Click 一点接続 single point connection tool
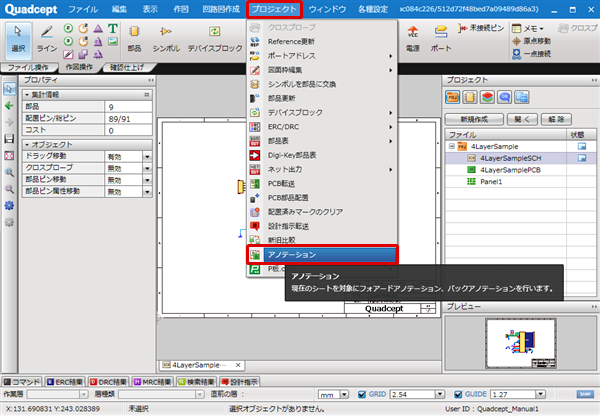Screen dimensions: 600x416 [532, 54]
